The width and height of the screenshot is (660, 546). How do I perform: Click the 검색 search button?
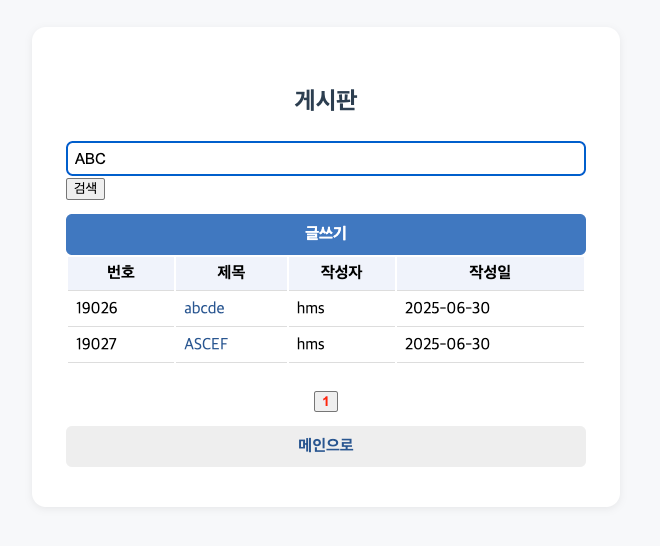coord(85,189)
